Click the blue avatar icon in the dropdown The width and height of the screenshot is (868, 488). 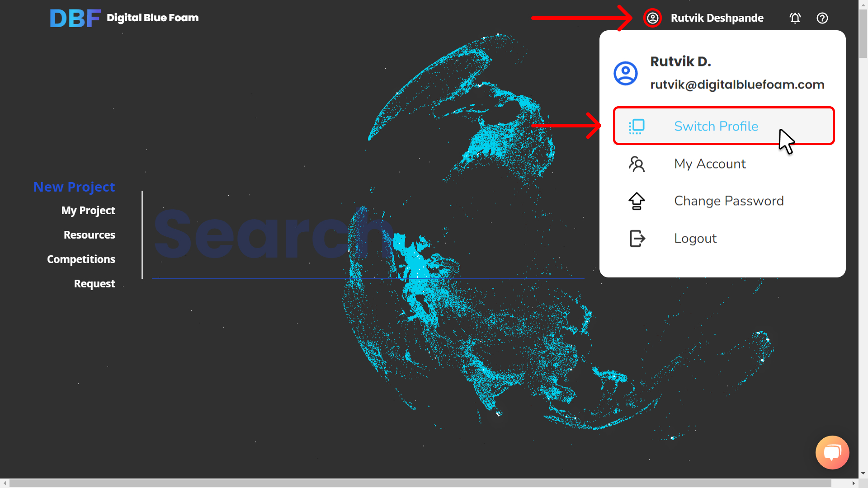coord(626,73)
